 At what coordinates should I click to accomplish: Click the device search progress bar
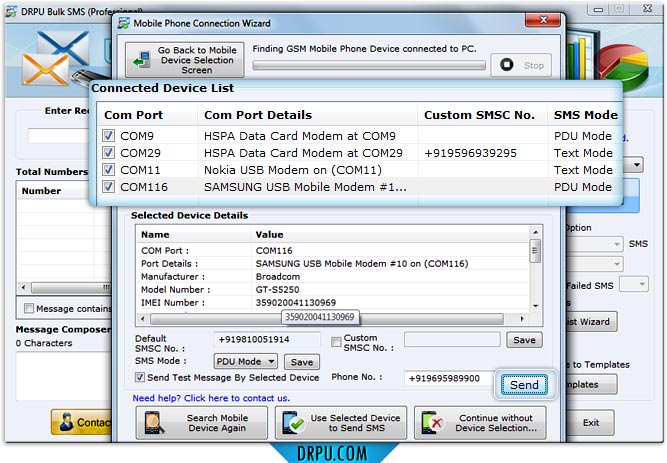(369, 65)
